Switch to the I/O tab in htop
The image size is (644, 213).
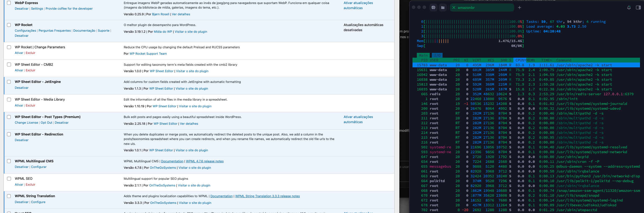pos(437,55)
